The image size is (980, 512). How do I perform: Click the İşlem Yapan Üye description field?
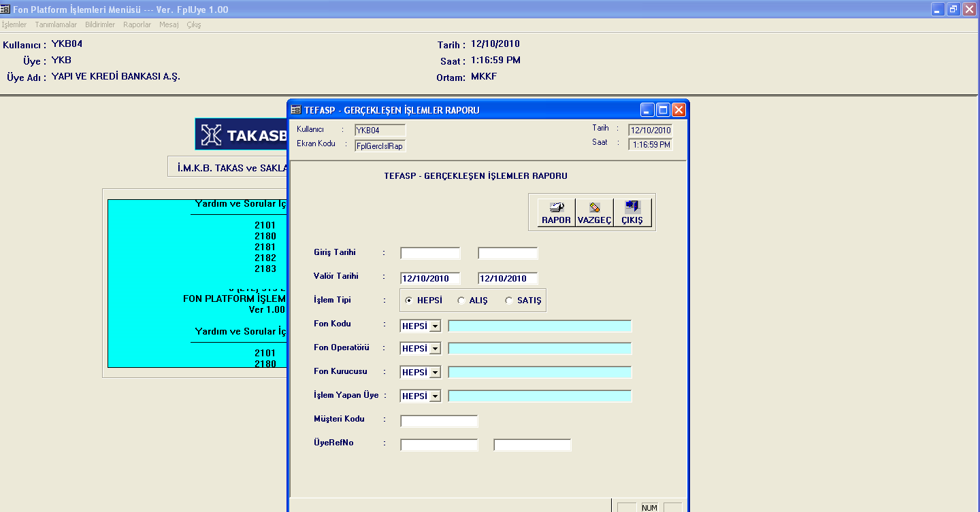pyautogui.click(x=540, y=396)
